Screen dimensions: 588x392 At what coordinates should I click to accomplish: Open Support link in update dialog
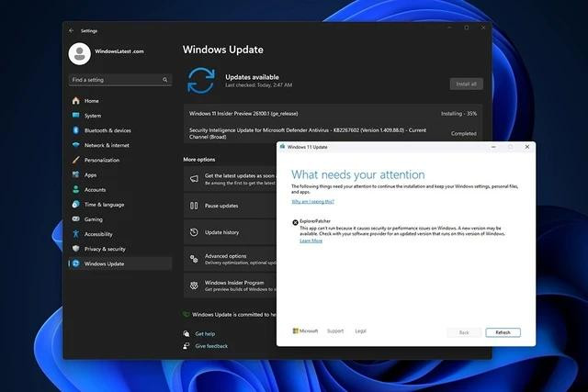pyautogui.click(x=335, y=330)
